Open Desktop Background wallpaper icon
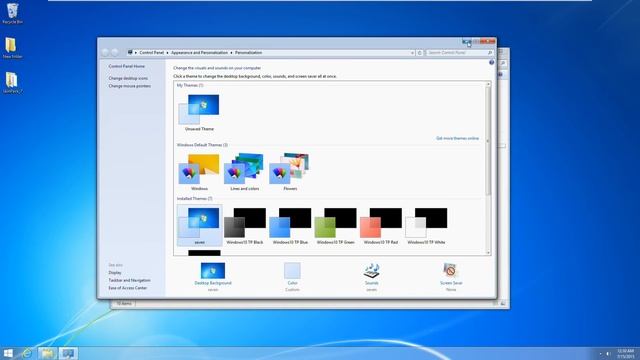Image resolution: width=640 pixels, height=360 pixels. (x=213, y=271)
